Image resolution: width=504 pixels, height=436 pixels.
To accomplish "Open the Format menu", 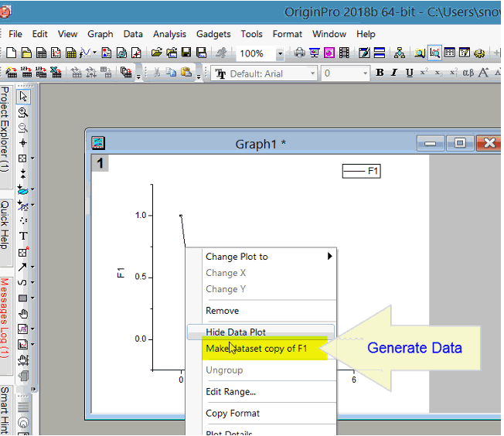I will point(288,34).
